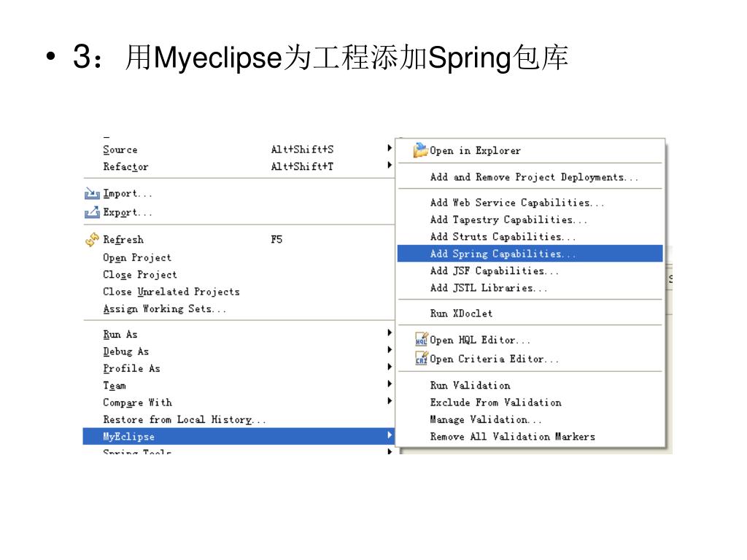
Task: Expand the Debug As submenu arrow
Action: coord(390,349)
